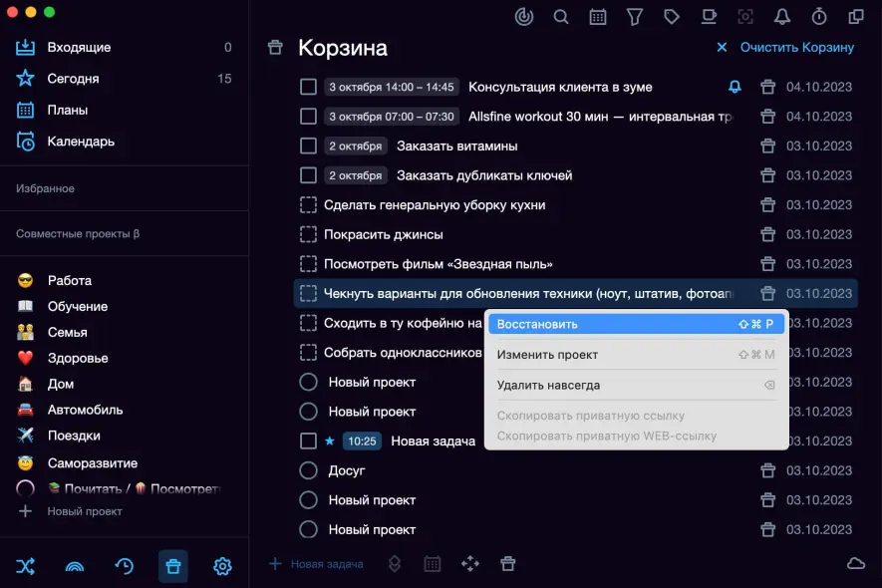This screenshot has width=882, height=588.
Task: Open the filter funnel icon
Action: click(635, 17)
